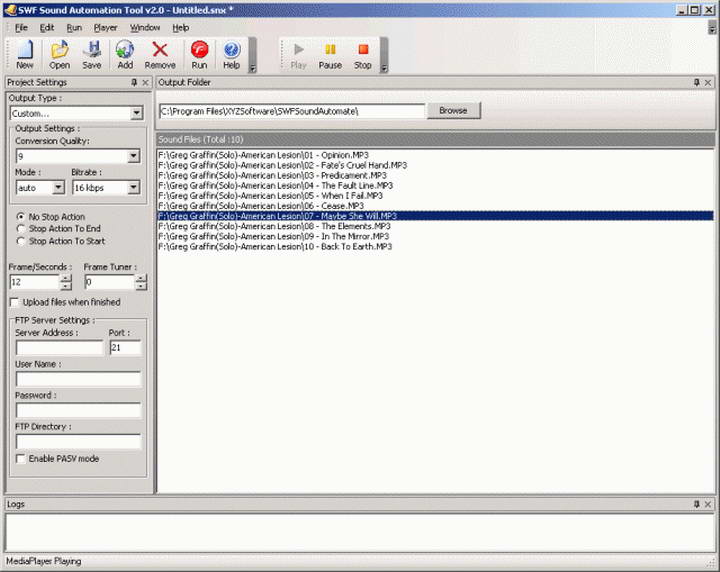Select 05 - When I Fail.MP3
The height and width of the screenshot is (572, 720).
coord(435,196)
